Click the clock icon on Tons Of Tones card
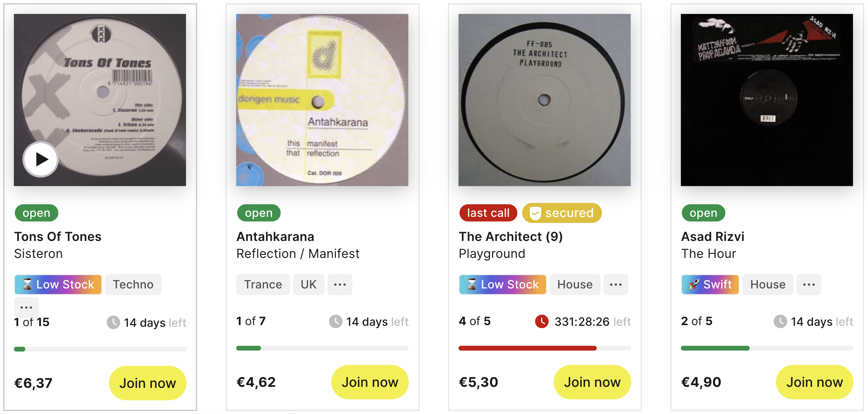The image size is (868, 414). tap(113, 322)
